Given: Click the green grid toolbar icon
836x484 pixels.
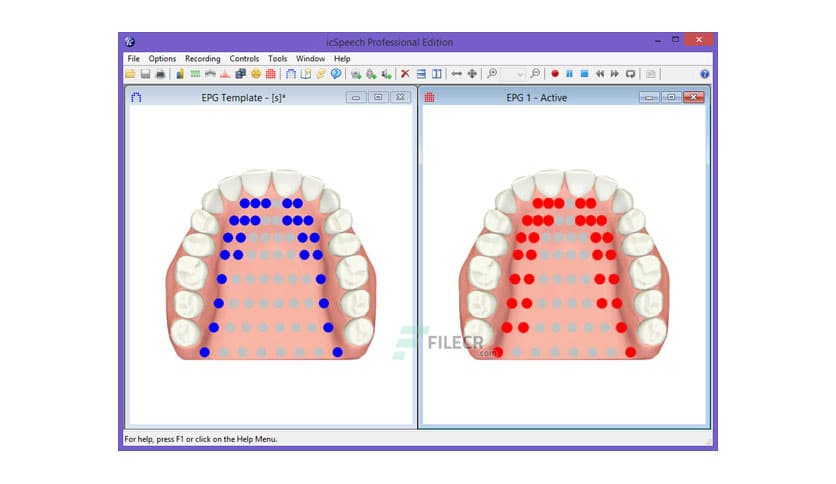Looking at the screenshot, I should click(195, 74).
